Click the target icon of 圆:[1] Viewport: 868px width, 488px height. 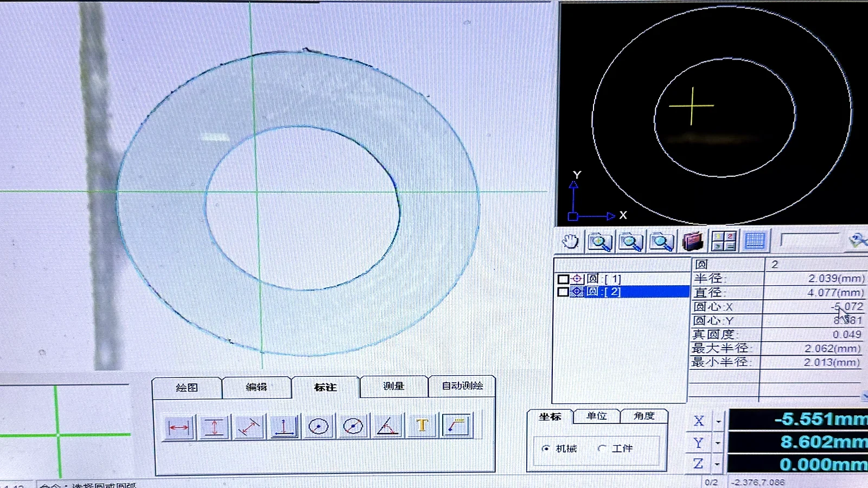(x=577, y=279)
